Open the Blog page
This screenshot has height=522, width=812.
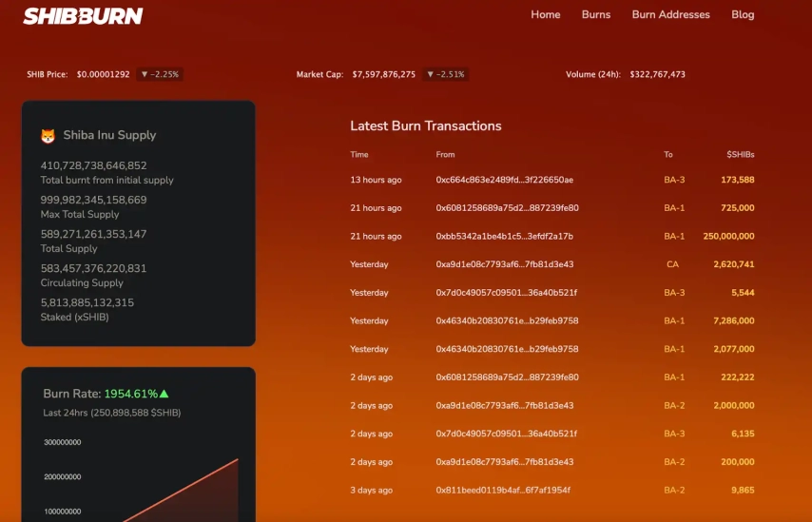743,14
